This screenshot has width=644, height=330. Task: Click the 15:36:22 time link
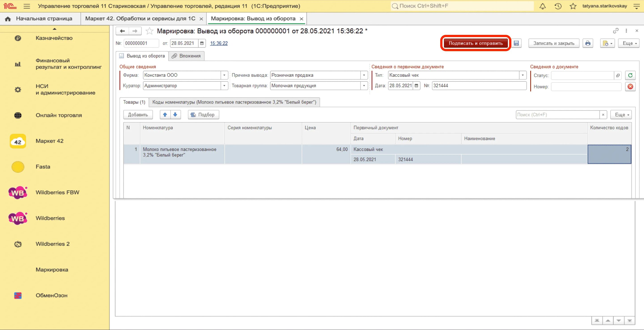point(219,43)
